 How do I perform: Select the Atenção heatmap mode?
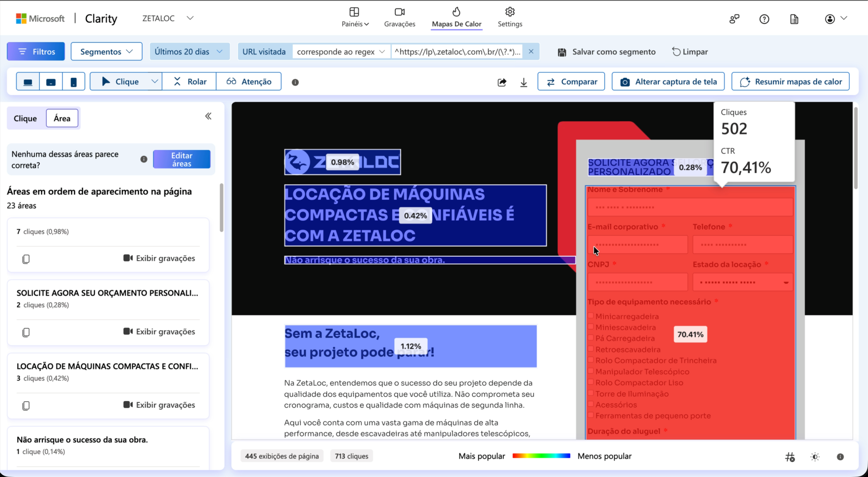[249, 81]
